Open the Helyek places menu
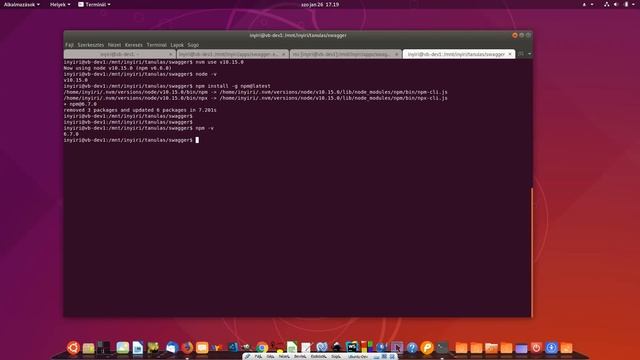The image size is (640, 360). click(60, 4)
